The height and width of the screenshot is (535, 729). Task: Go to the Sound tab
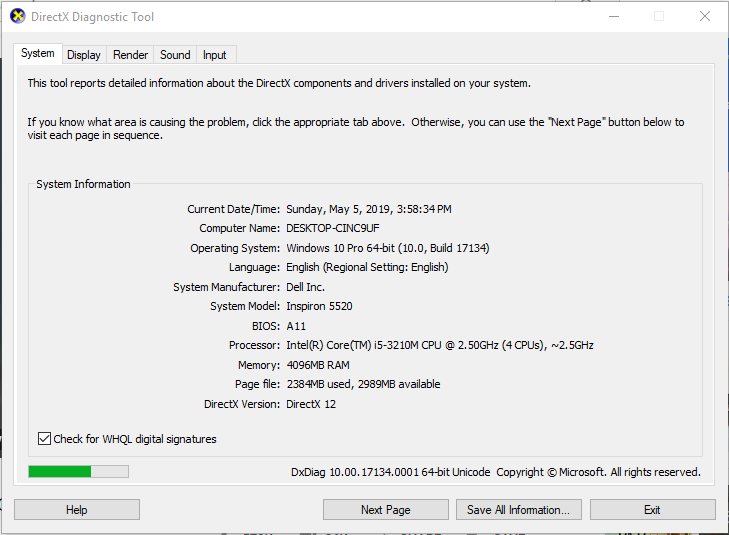tap(175, 55)
